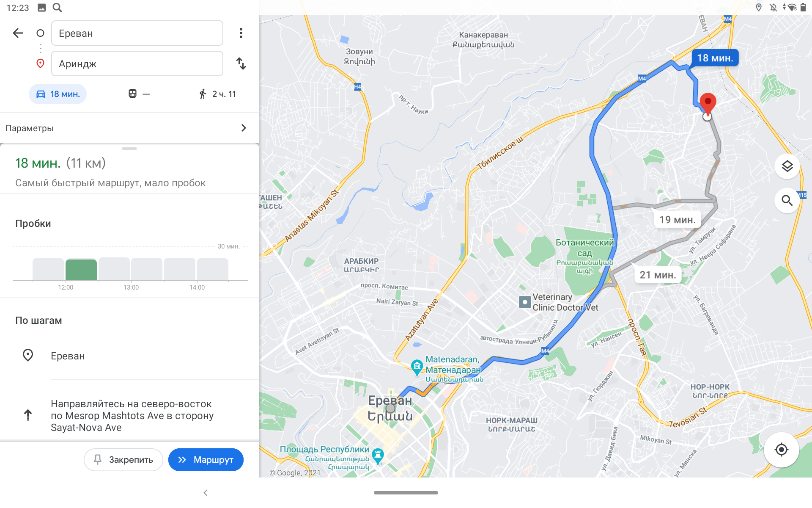812x508 pixels.
Task: Select the green traffic bar at 12:00
Action: (81, 270)
